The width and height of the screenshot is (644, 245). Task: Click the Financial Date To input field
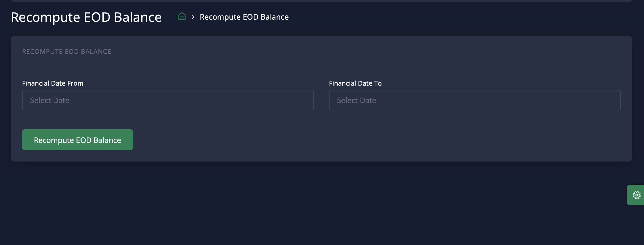[475, 100]
